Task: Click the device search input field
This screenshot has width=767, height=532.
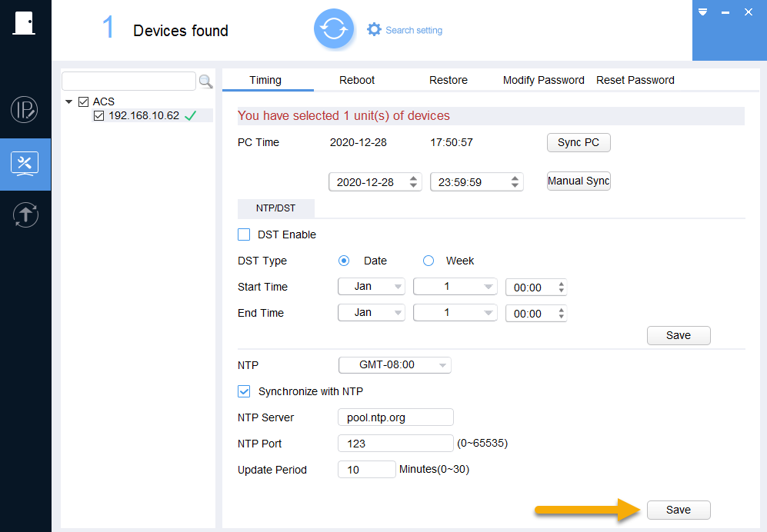Action: [x=128, y=81]
